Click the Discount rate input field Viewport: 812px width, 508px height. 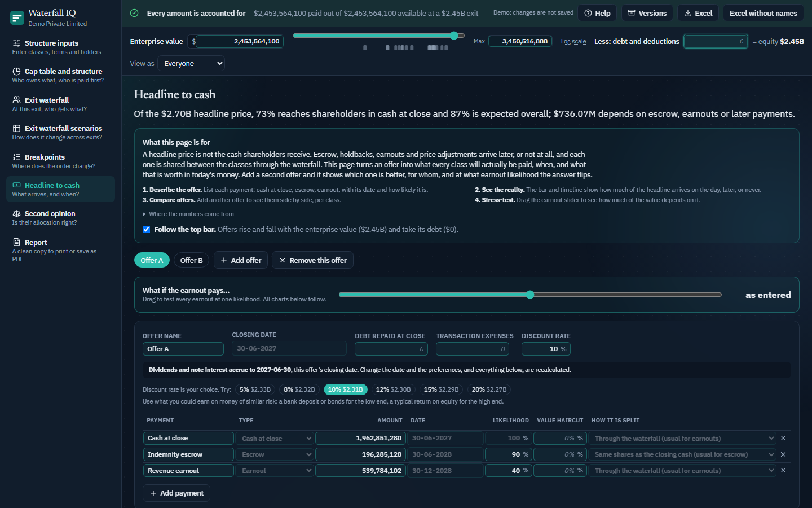pos(546,349)
